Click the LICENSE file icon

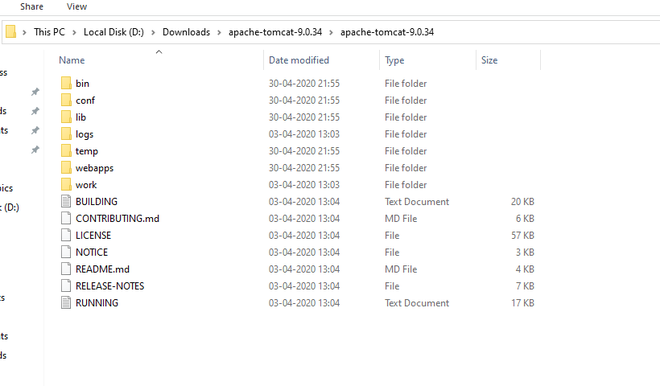[x=66, y=235]
